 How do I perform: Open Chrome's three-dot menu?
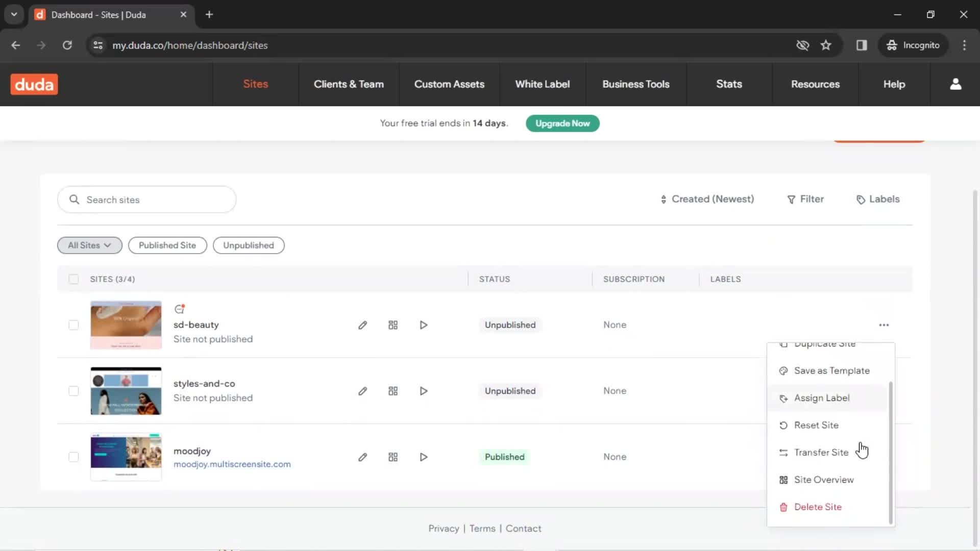click(964, 45)
